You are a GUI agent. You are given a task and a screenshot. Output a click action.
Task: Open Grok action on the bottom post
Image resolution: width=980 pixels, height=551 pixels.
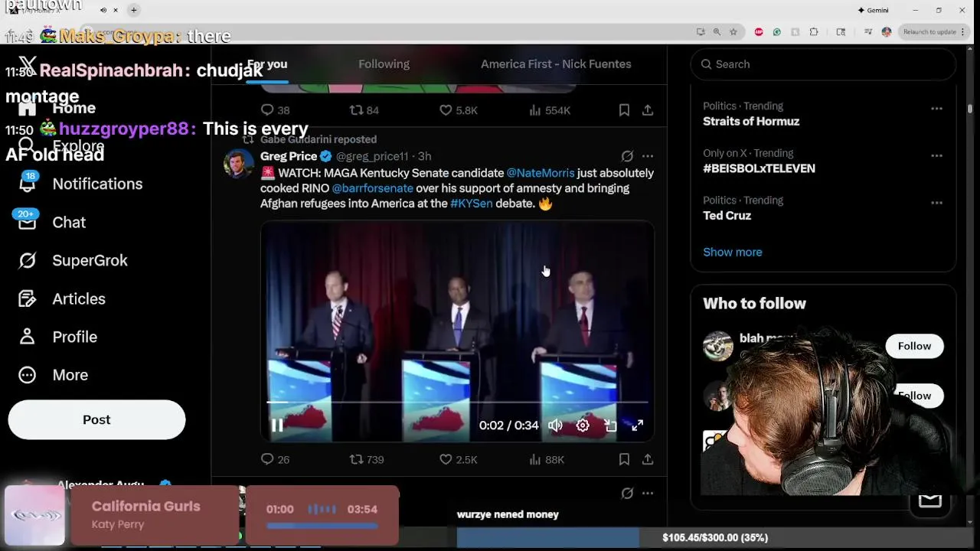pos(627,493)
